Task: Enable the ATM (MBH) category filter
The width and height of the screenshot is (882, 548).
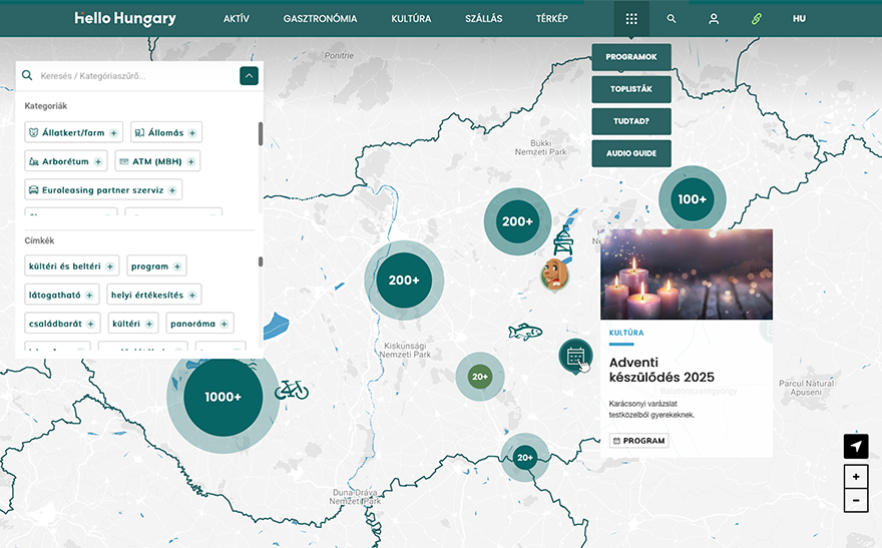Action: [157, 161]
